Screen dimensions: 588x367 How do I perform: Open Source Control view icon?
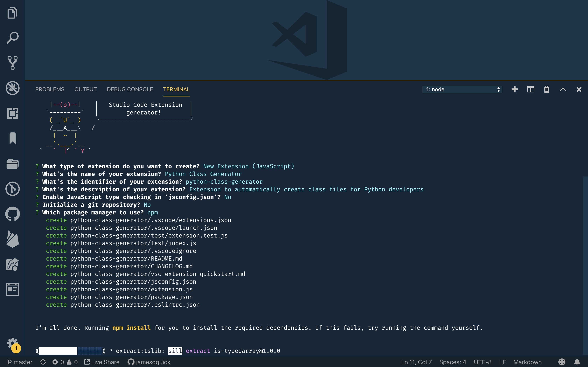click(x=12, y=63)
